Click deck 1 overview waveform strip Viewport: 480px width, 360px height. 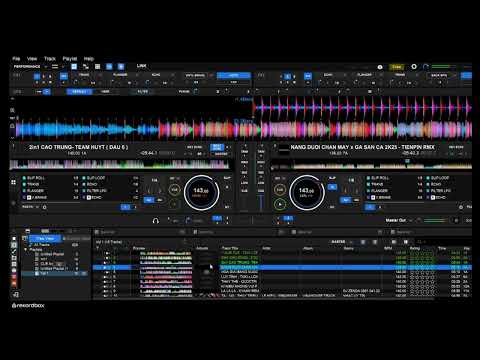119,164
